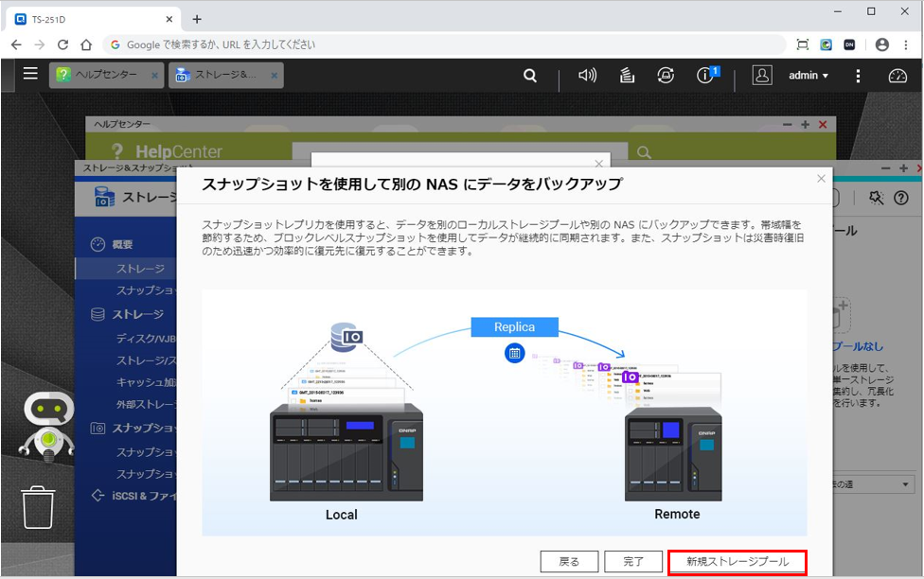Screen dimensions: 924x579
Task: Click the browser address bar
Action: (x=445, y=44)
